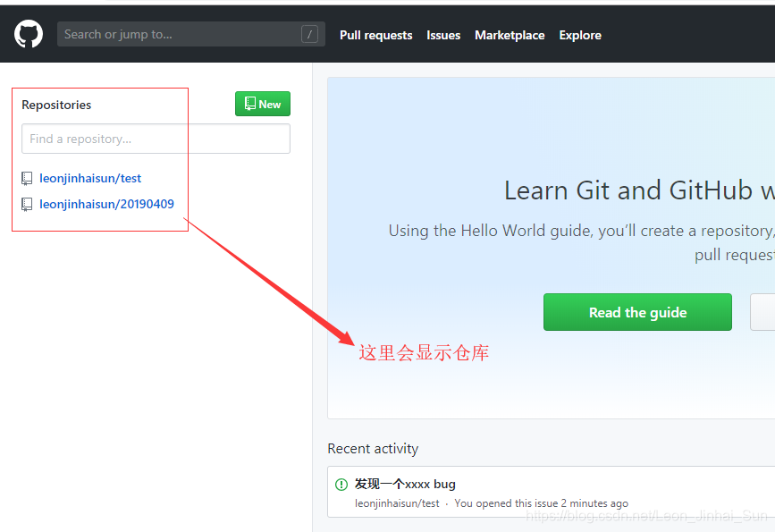The image size is (775, 532).
Task: Click repo icon beside leonjinhaisun/20190409
Action: pos(27,205)
